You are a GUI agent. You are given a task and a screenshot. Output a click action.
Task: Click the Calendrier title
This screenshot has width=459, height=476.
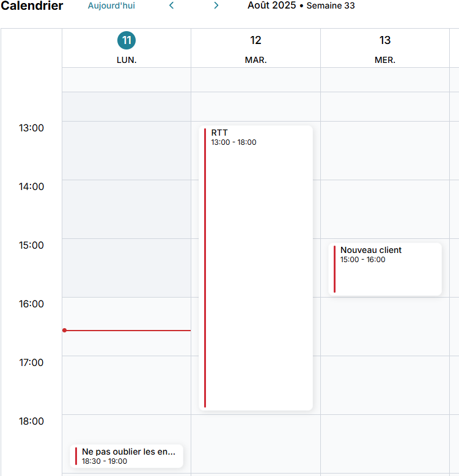[32, 6]
